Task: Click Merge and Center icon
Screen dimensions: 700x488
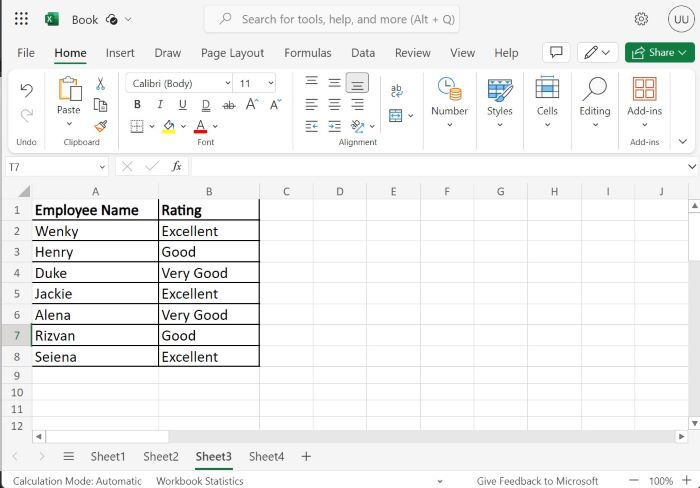Action: click(x=396, y=116)
